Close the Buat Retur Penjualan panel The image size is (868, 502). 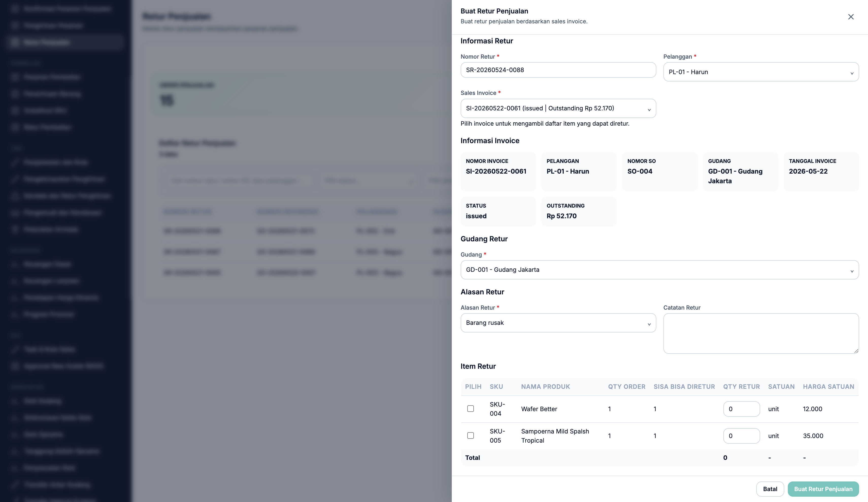pos(850,16)
